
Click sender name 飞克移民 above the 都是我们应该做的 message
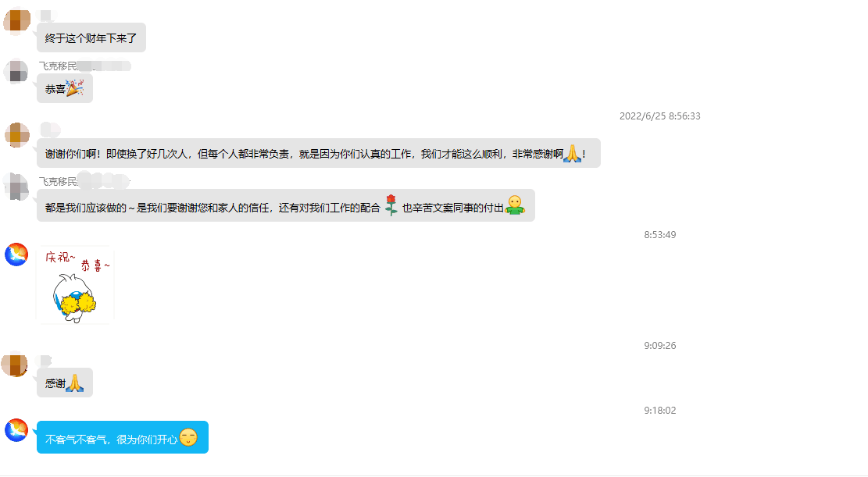pos(59,182)
